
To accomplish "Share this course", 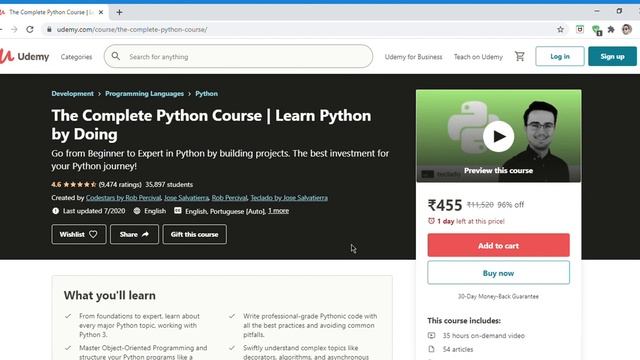I will click(134, 234).
